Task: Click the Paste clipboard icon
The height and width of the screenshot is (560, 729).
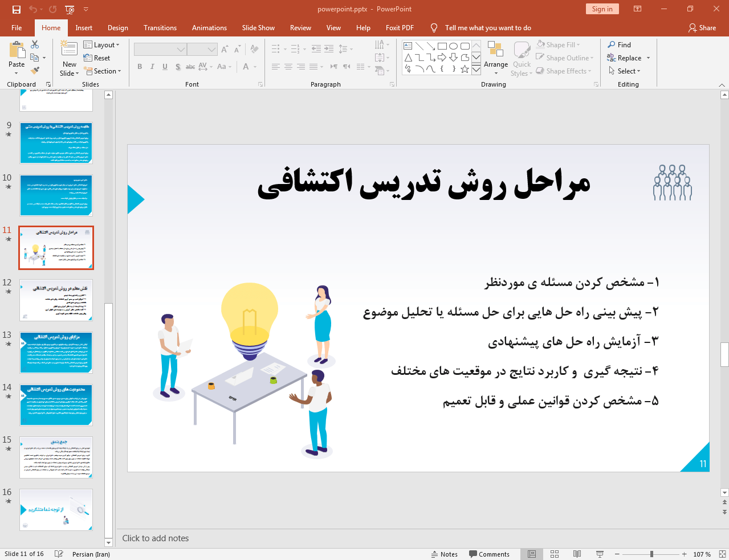Action: point(17,50)
